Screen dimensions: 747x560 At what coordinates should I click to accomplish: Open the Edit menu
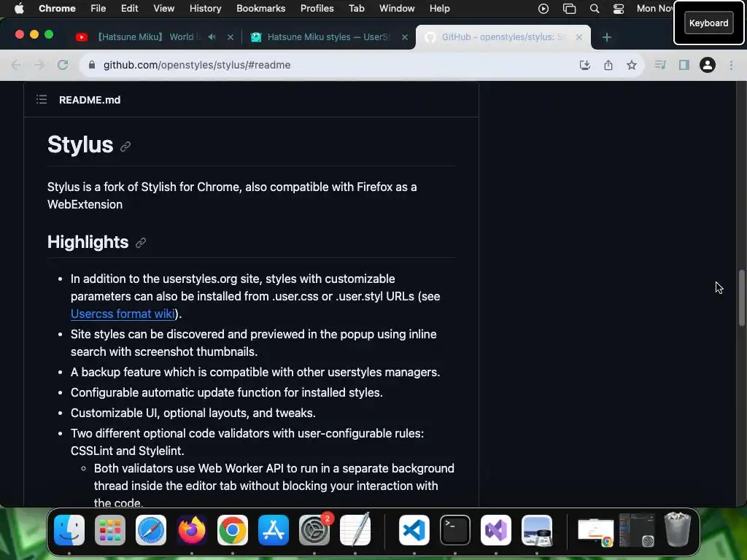click(x=129, y=9)
